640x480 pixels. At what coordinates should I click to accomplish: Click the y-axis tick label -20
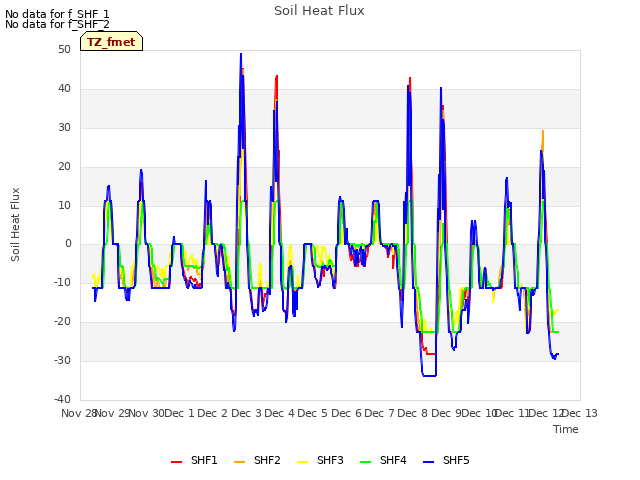[62, 322]
